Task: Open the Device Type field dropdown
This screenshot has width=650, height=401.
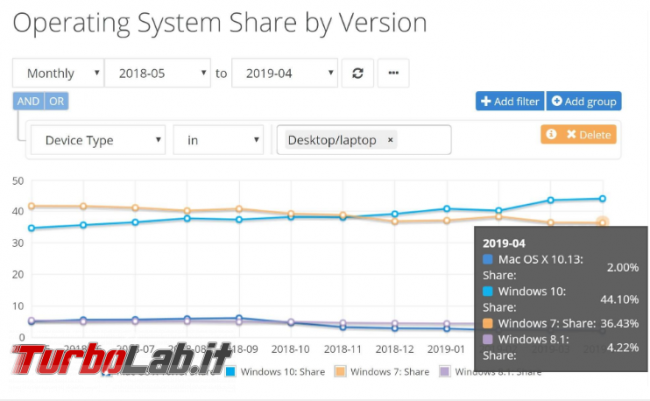Action: click(98, 140)
